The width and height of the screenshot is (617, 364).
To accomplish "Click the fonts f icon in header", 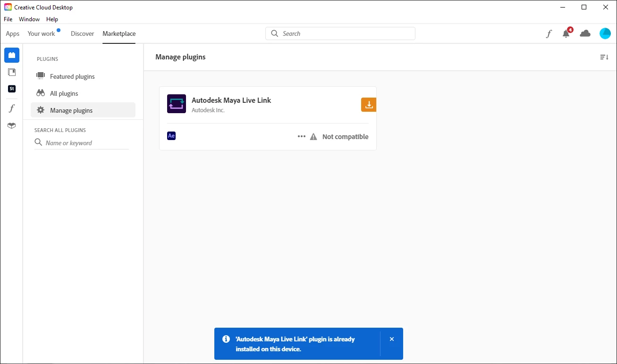I will pos(549,33).
